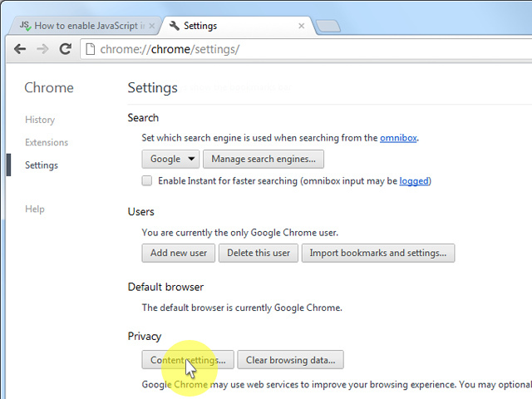Switch to How to enable JavaScript tab
Image resolution: width=532 pixels, height=399 pixels.
point(83,26)
